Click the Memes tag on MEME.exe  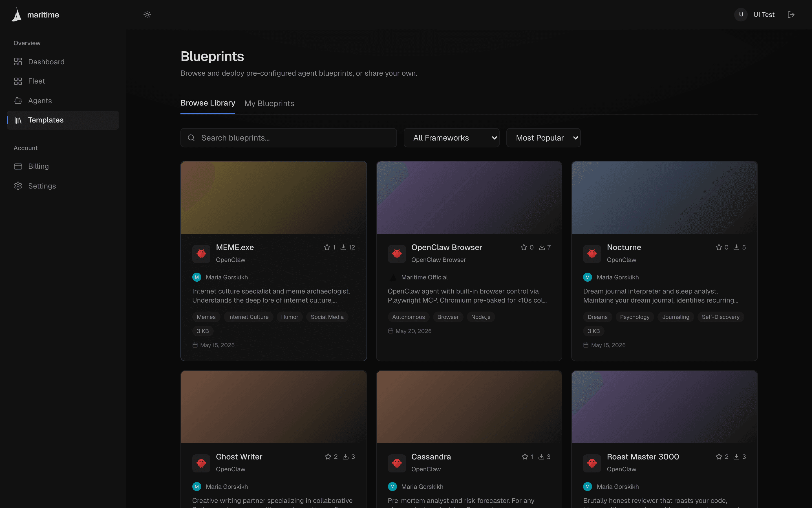click(206, 317)
